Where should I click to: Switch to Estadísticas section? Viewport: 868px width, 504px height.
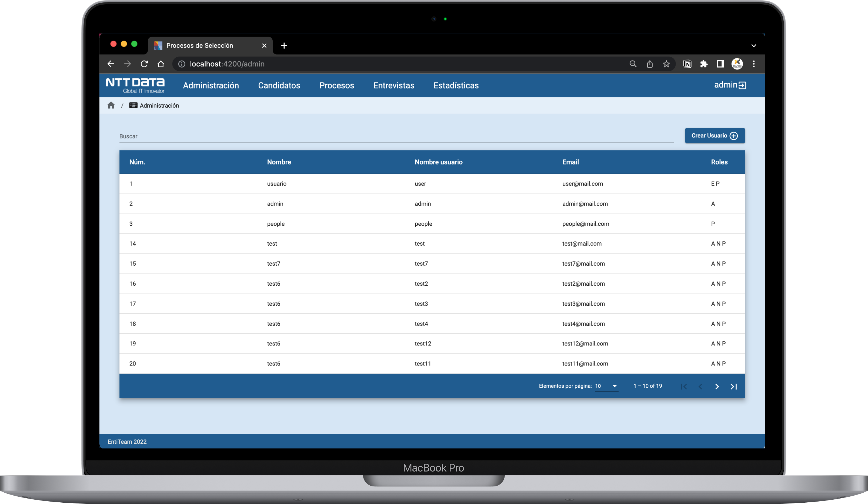point(456,85)
